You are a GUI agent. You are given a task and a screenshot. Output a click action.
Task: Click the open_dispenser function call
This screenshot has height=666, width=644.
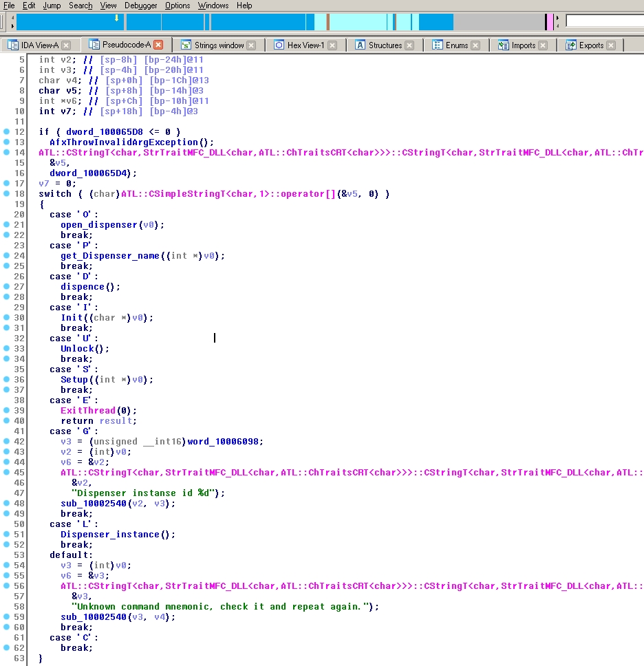tap(99, 225)
